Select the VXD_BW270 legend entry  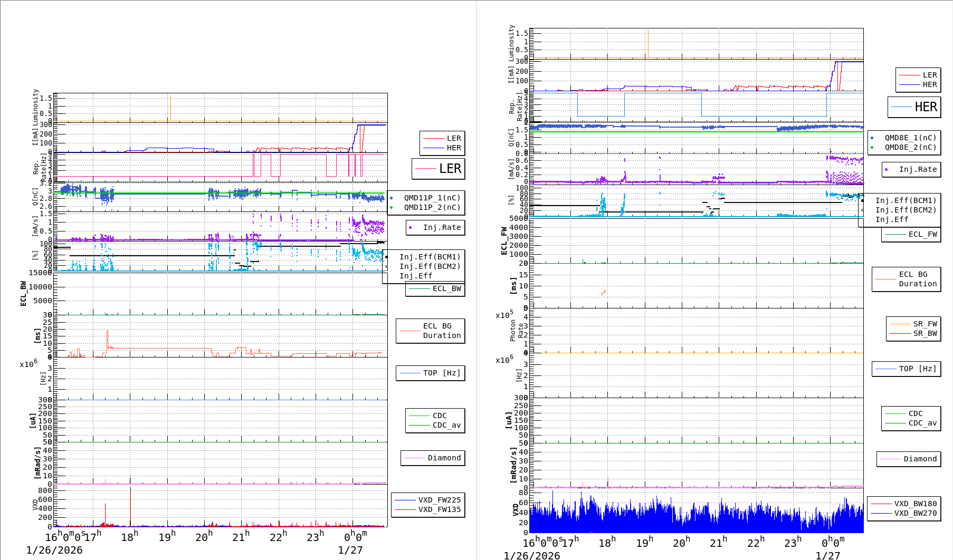(915, 513)
